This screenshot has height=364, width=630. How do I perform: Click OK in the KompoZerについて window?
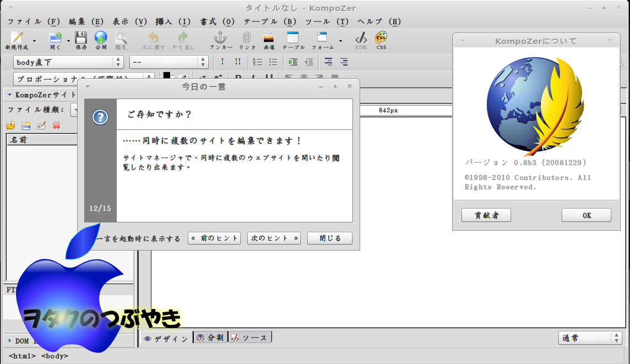[x=586, y=215]
